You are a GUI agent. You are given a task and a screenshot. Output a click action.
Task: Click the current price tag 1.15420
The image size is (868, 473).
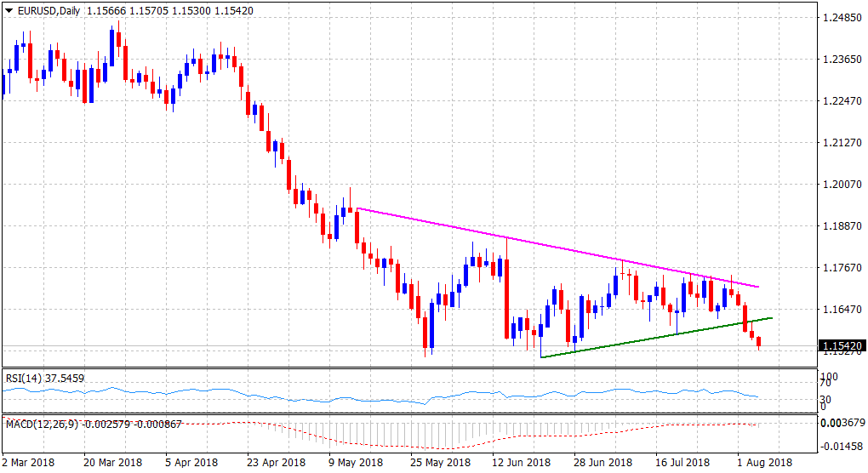[840, 345]
